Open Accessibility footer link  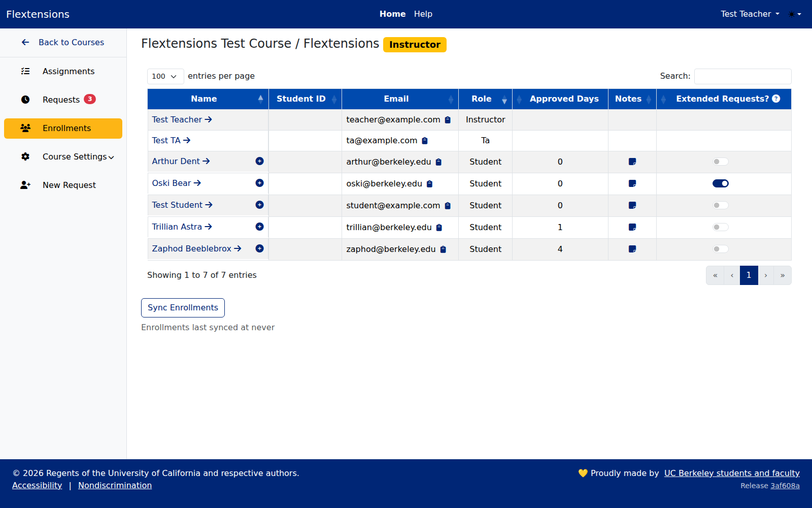37,486
